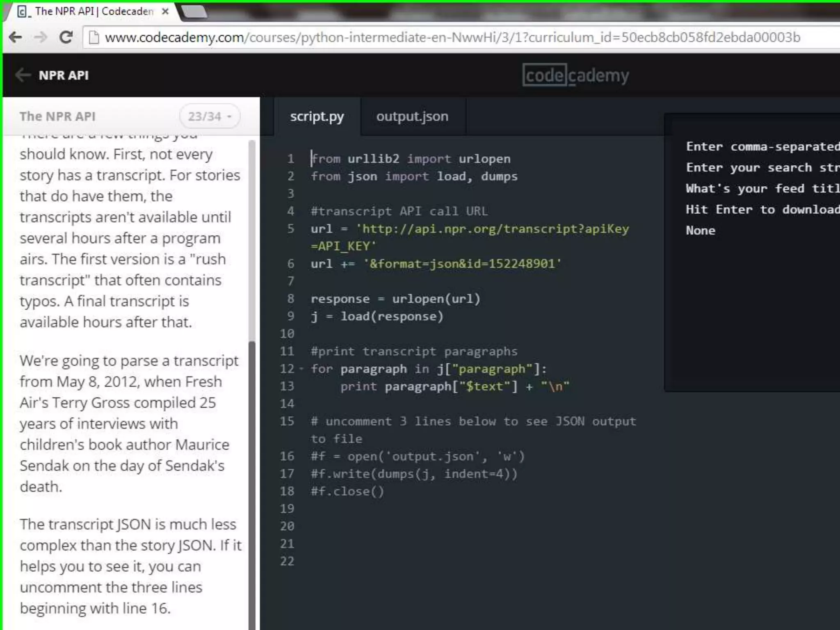The height and width of the screenshot is (630, 840).
Task: Click 'What's your feed titl' console line
Action: point(763,189)
